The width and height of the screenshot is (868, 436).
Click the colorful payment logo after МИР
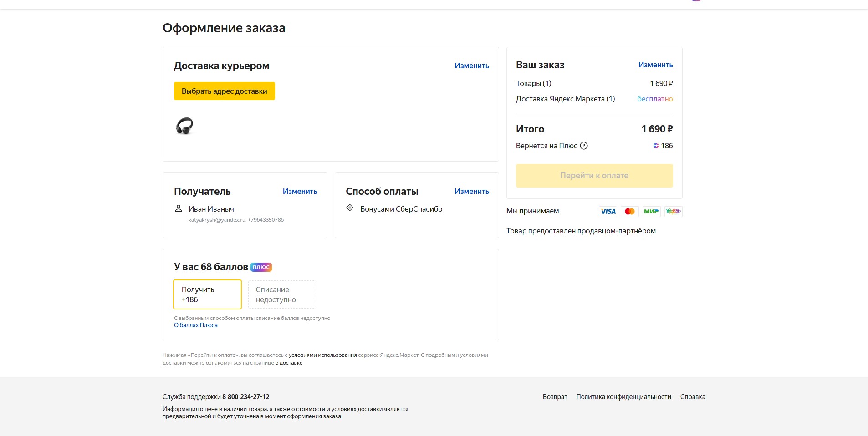(x=673, y=211)
